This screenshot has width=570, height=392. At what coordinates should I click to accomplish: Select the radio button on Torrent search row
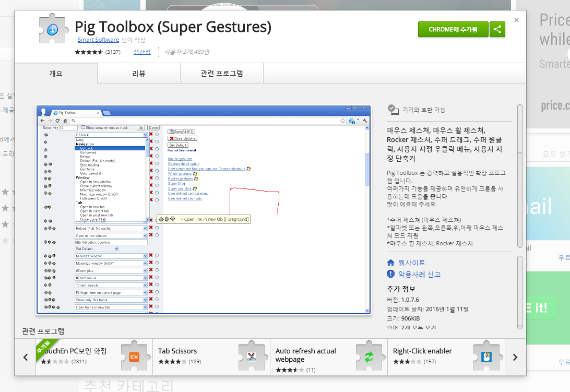pyautogui.click(x=157, y=284)
